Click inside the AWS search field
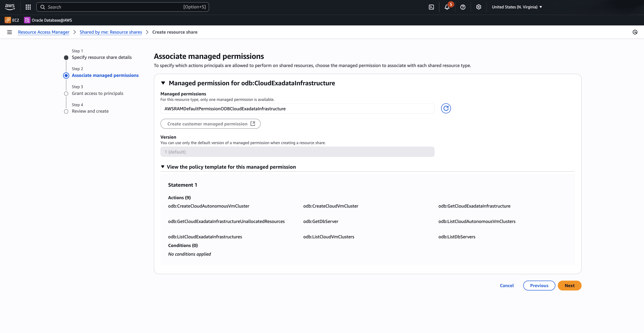Screen dimensions: 644x333 [122, 7]
